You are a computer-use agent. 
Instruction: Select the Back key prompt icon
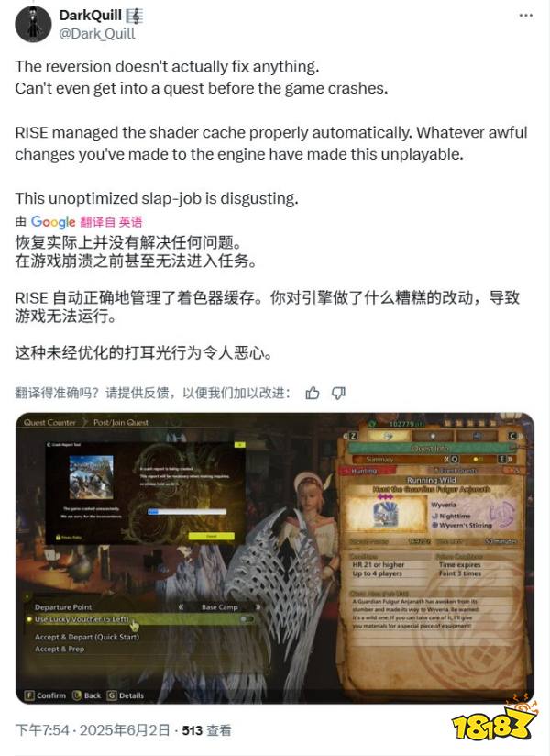tap(77, 695)
